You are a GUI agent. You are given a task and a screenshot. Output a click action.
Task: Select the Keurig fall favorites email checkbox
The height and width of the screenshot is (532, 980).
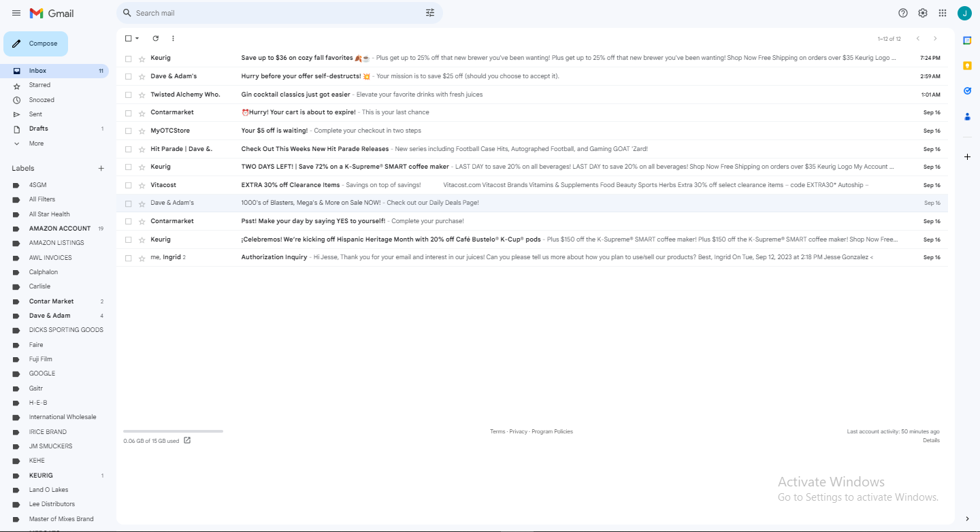tap(128, 59)
